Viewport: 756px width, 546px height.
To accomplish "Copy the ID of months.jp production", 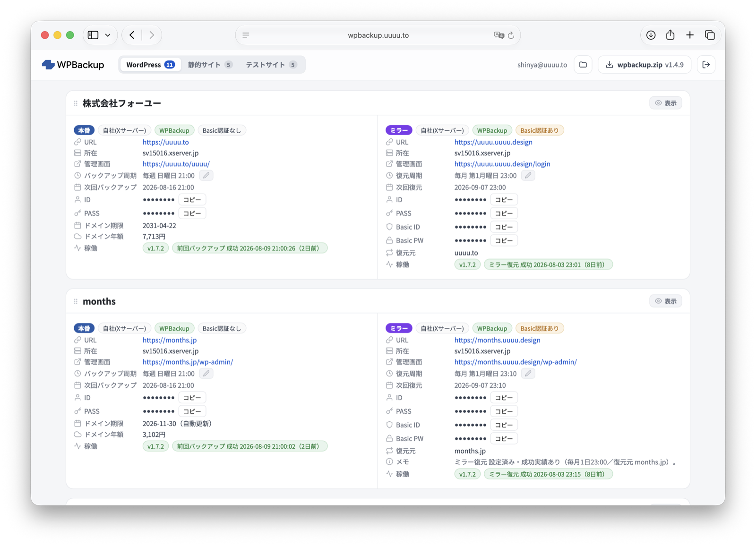I will pyautogui.click(x=192, y=398).
